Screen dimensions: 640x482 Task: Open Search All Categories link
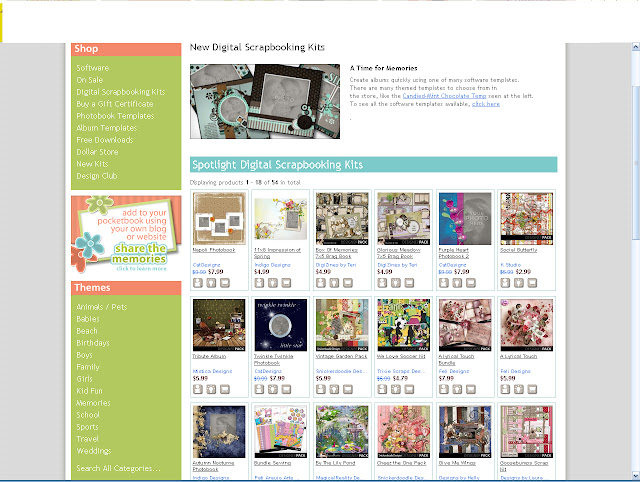click(118, 469)
